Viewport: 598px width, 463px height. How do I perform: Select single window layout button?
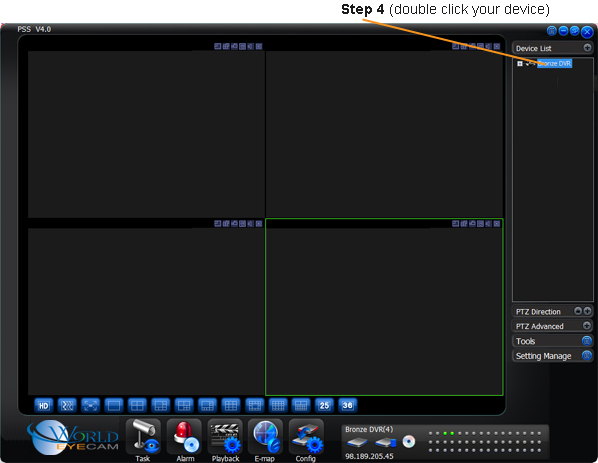click(114, 405)
